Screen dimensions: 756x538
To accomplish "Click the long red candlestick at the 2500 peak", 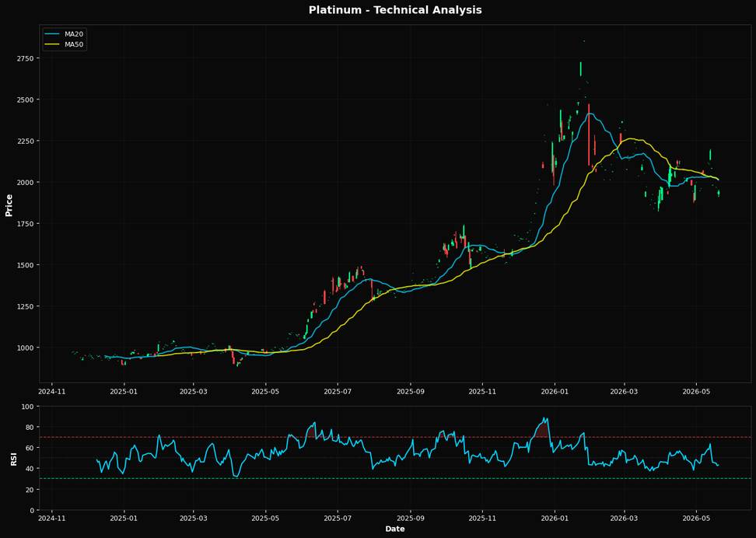I will click(589, 134).
